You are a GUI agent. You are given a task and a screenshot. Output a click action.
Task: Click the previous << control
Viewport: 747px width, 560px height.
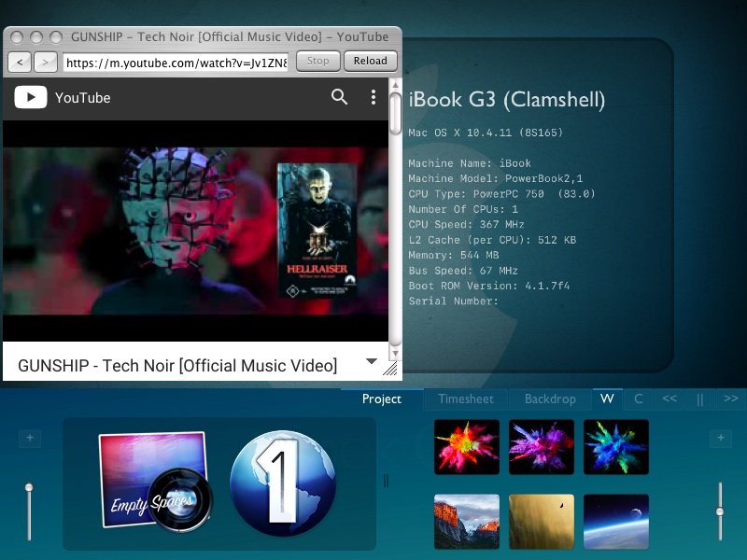coord(669,399)
